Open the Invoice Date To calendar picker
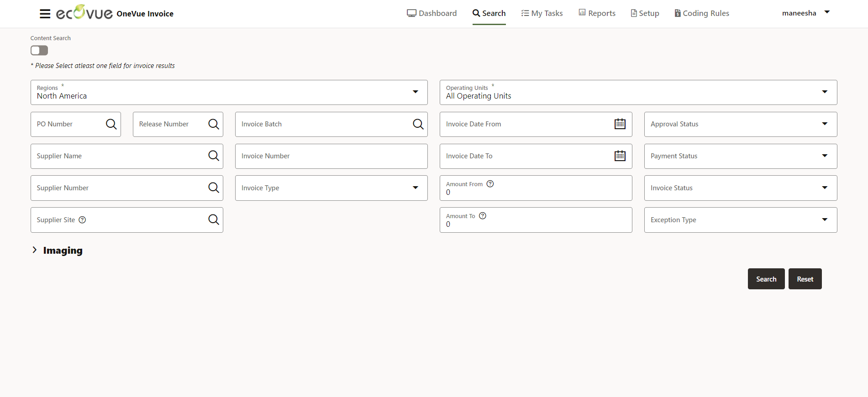Screen dimensions: 868x397 [x=620, y=156]
